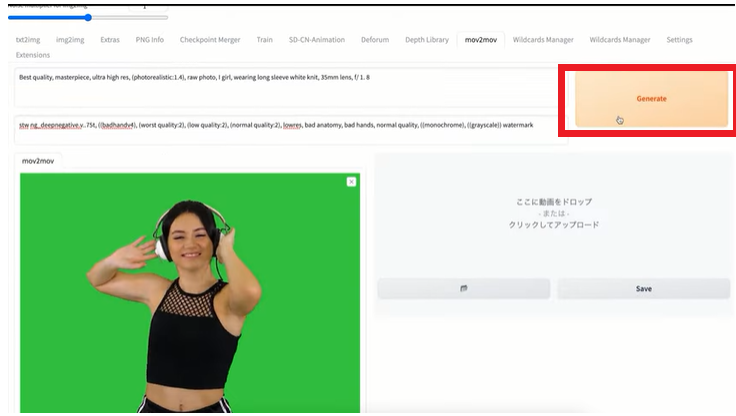Open the Settings tab

(x=679, y=40)
